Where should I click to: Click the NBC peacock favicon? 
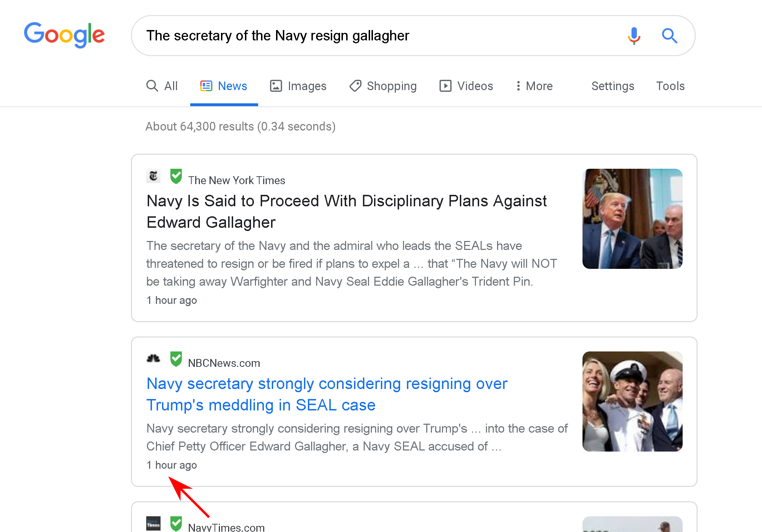coord(153,358)
